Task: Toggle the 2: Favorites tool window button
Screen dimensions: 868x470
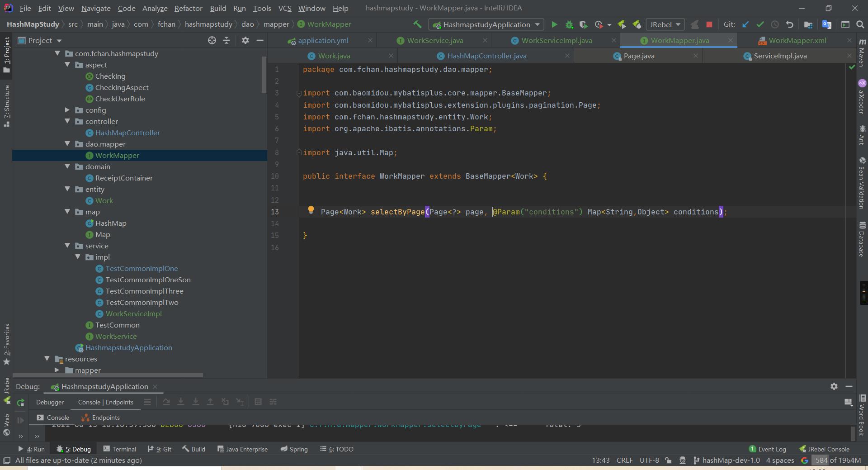Action: click(x=6, y=345)
